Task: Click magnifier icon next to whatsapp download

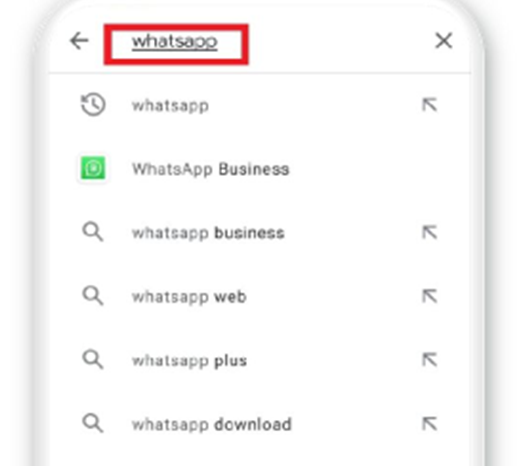Action: point(93,423)
